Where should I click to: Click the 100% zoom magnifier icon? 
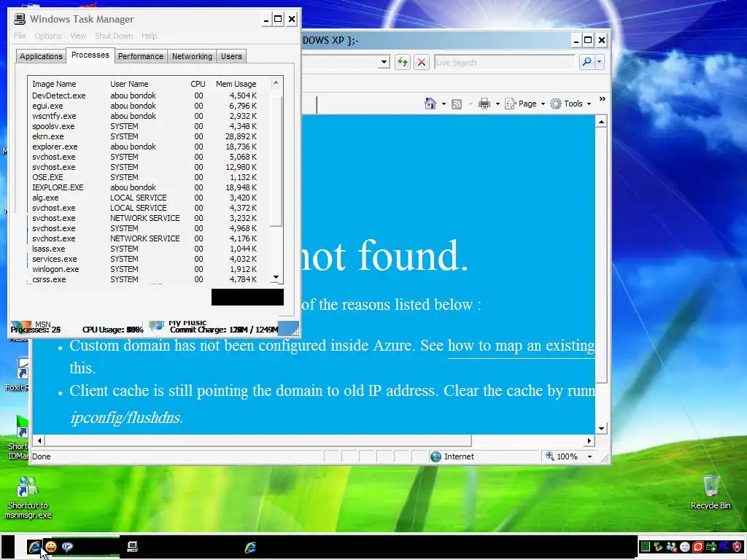pos(550,456)
